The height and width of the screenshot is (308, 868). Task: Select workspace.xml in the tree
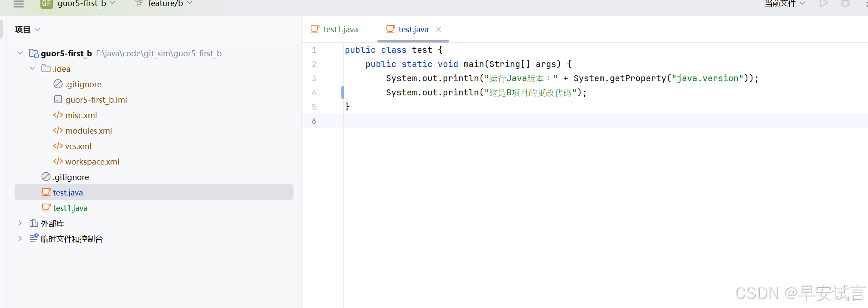tap(92, 162)
